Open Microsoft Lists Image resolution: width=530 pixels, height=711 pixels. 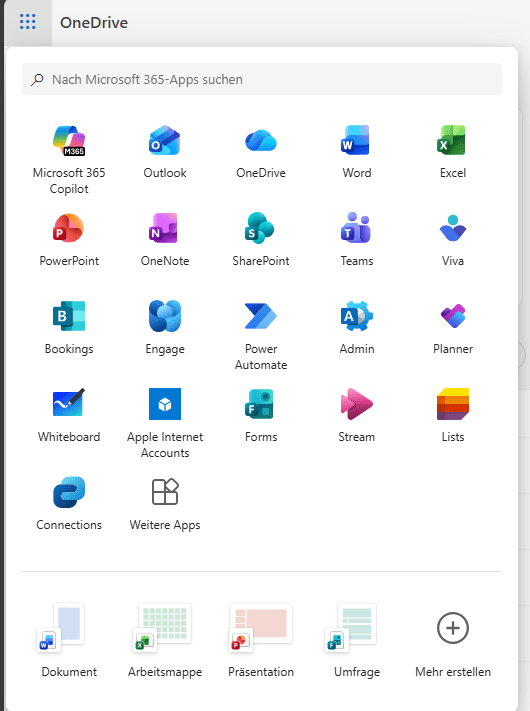pos(452,416)
